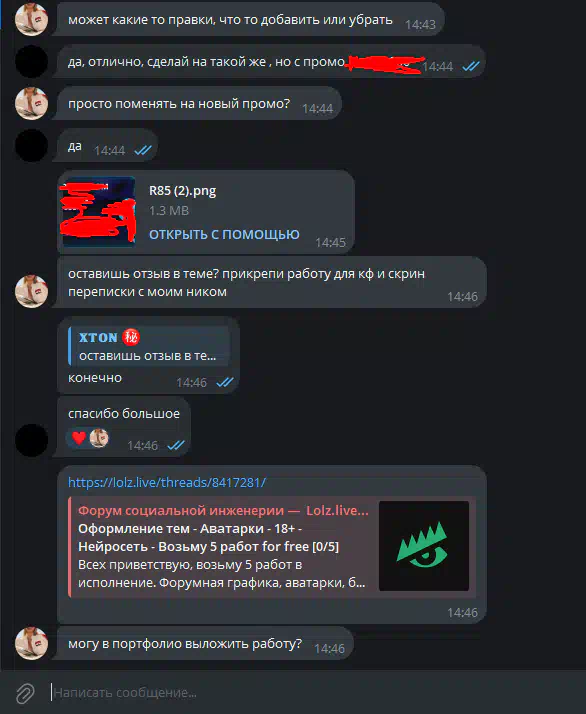
Task: Click black avatar beside the да message
Action: click(x=31, y=145)
